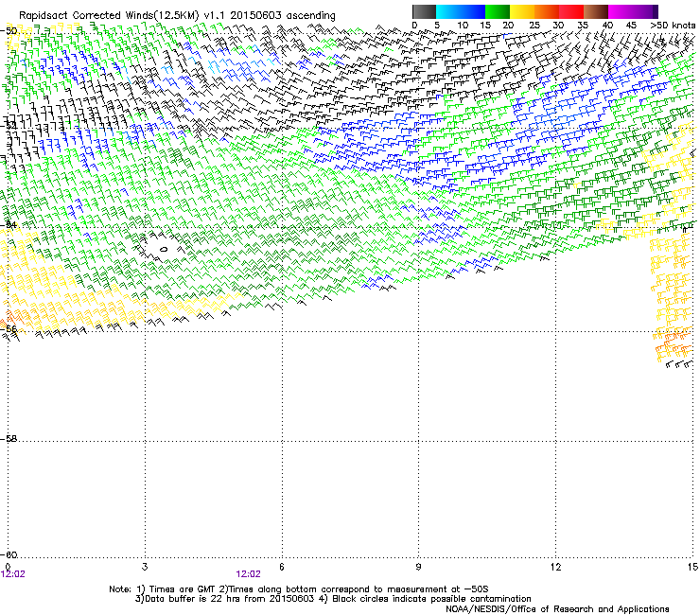Click the brown 35-40 knots legend swatch

point(596,11)
